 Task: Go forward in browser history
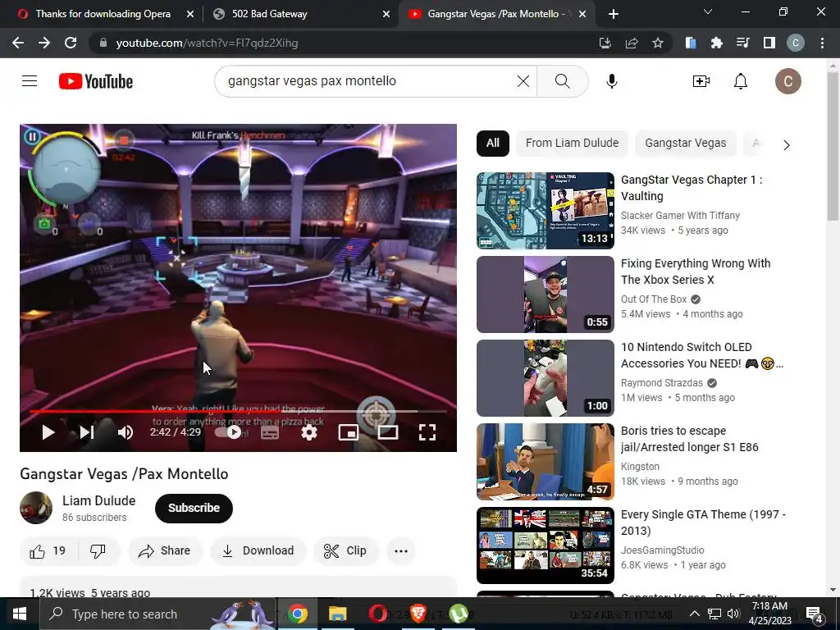tap(44, 43)
